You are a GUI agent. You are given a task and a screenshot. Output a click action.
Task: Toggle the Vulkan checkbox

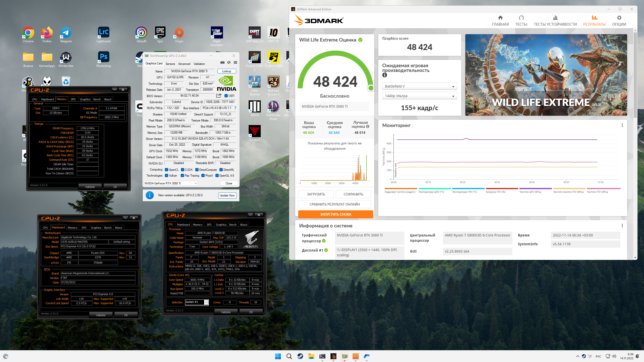[166, 176]
